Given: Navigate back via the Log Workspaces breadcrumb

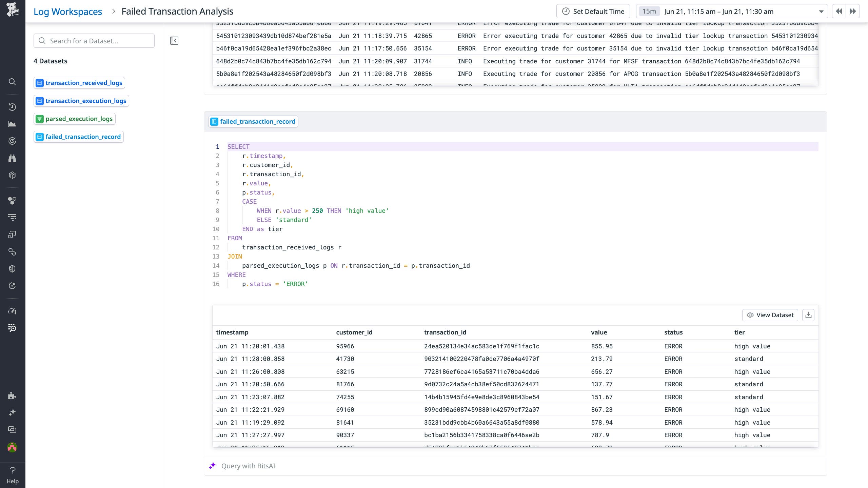Looking at the screenshot, I should (x=67, y=11).
